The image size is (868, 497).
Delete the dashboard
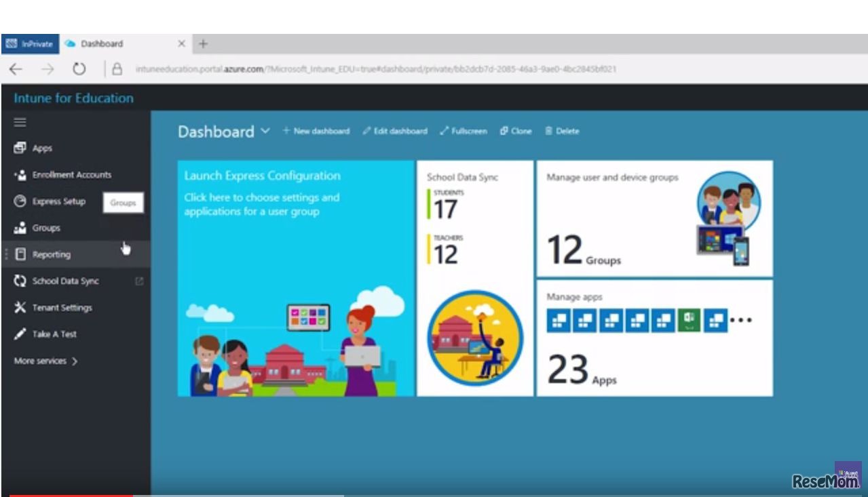(562, 131)
